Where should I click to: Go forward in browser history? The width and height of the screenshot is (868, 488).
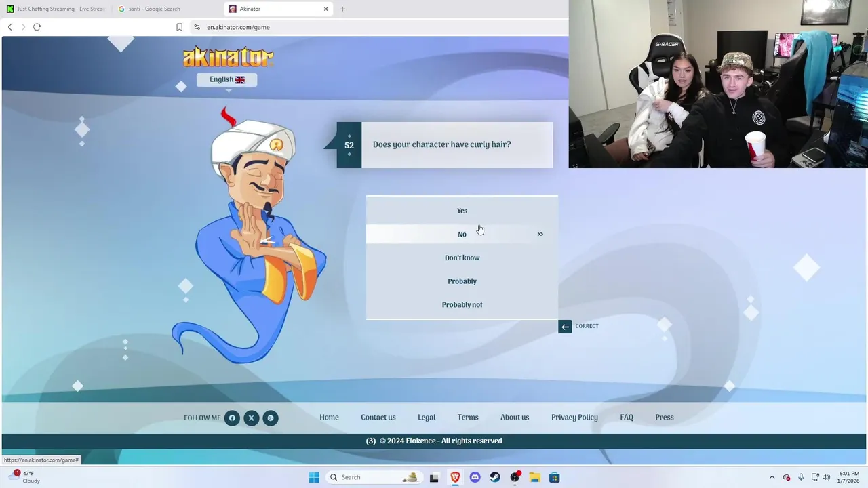(23, 27)
